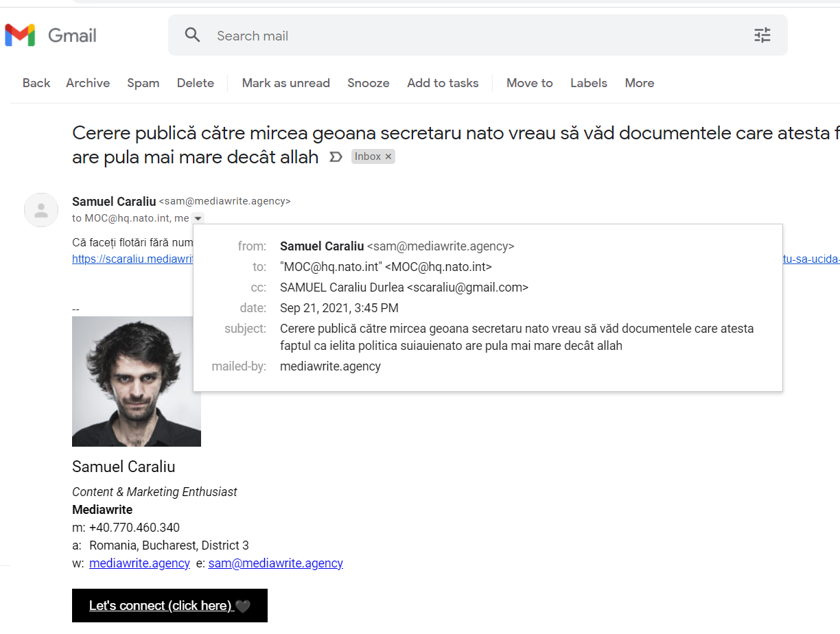840x634 pixels.
Task: Remove Inbox label with x
Action: coord(388,156)
